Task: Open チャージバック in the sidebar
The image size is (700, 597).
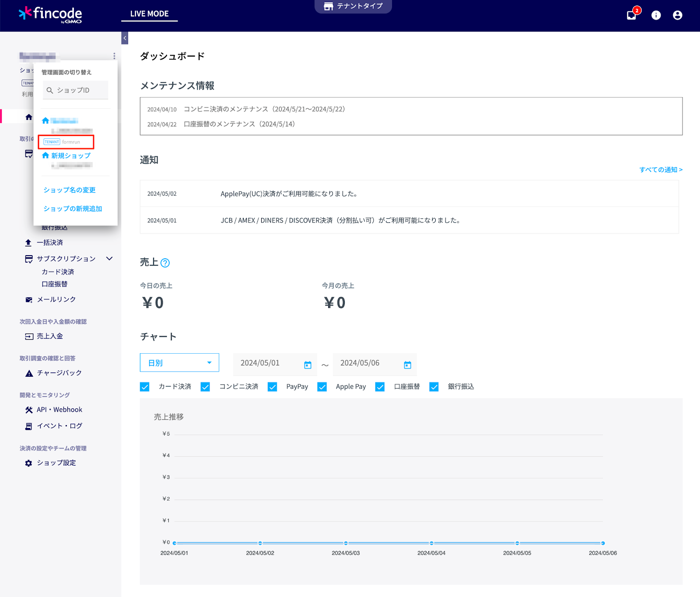Action: (x=59, y=373)
